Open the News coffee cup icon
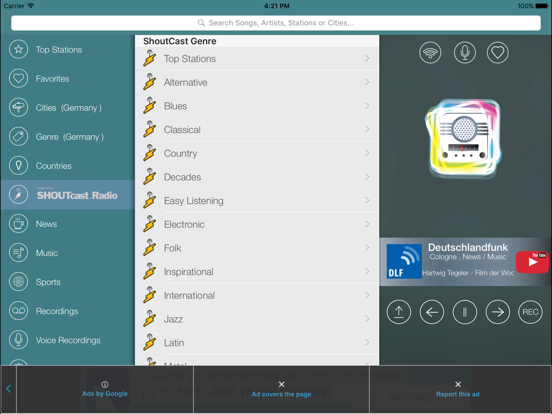Viewport: 552px width, 414px height. (x=18, y=224)
